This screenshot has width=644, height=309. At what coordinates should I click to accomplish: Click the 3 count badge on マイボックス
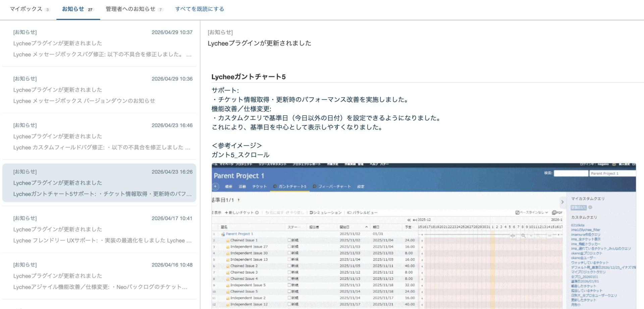[48, 10]
